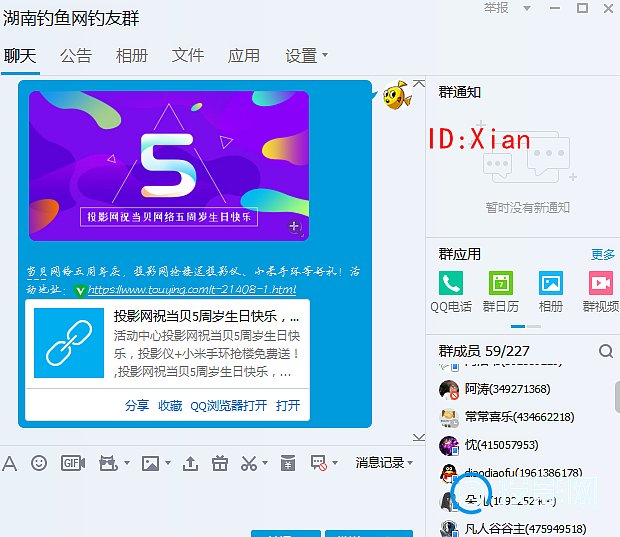This screenshot has height=537, width=620.
Task: Click 凡人谷谷主's member avatar
Action: coord(449,529)
